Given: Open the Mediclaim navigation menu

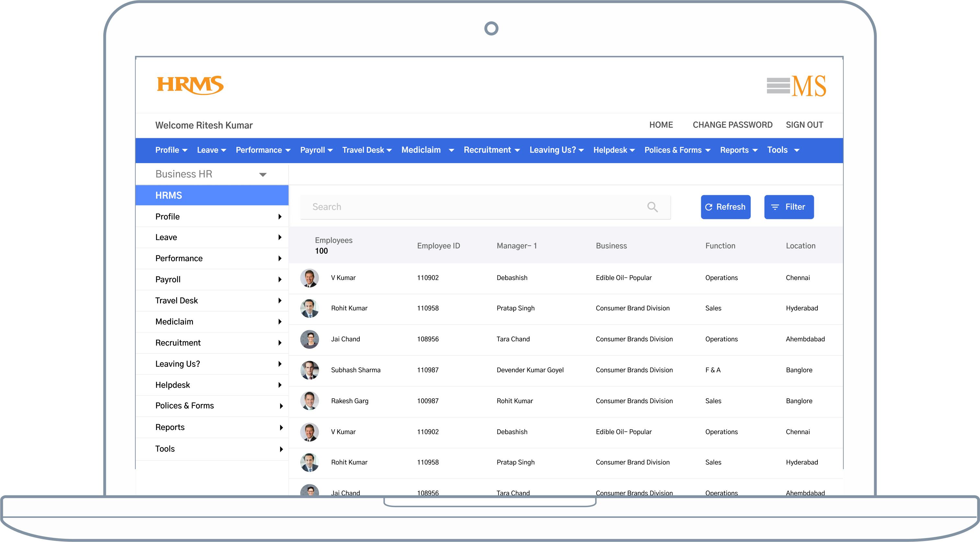Looking at the screenshot, I should [421, 150].
